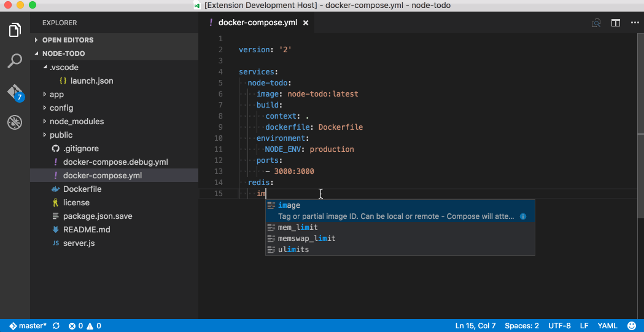Select the ulimits autocomplete suggestion
The width and height of the screenshot is (644, 332).
[x=400, y=250]
